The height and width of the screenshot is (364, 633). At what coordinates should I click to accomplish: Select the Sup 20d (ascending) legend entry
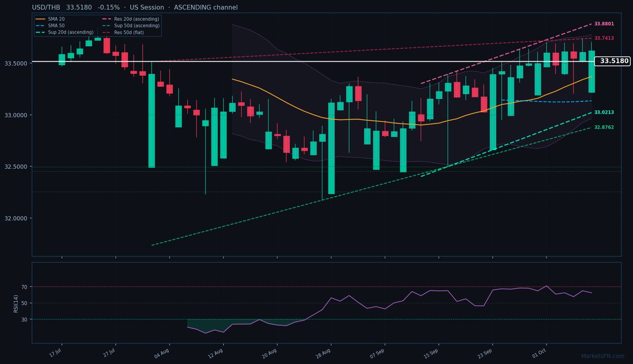pyautogui.click(x=64, y=32)
